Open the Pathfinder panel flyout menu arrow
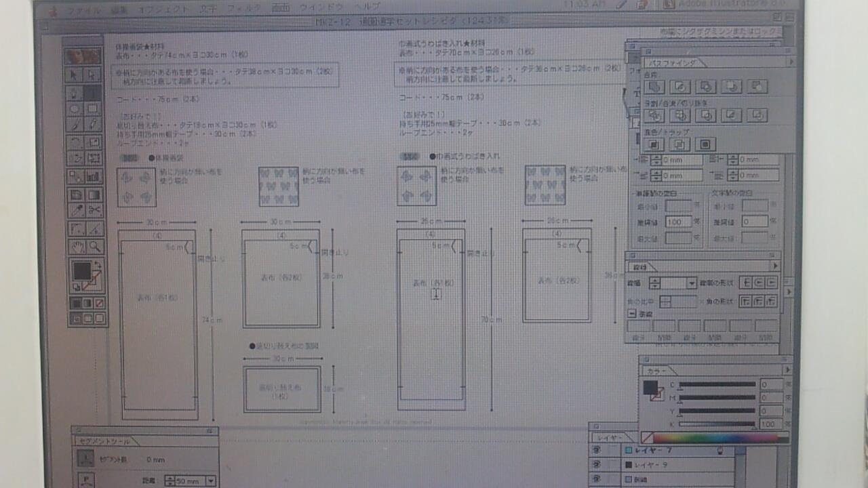This screenshot has width=868, height=488. [x=790, y=62]
